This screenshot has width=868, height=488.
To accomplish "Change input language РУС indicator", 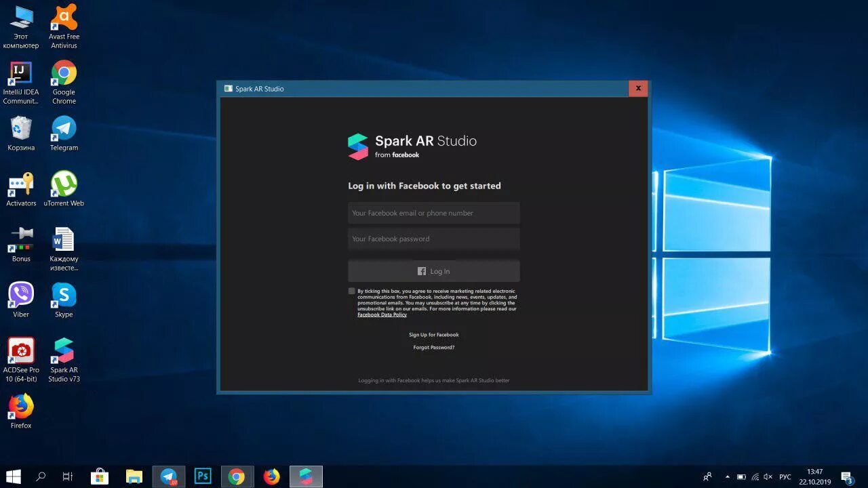I will tap(785, 476).
